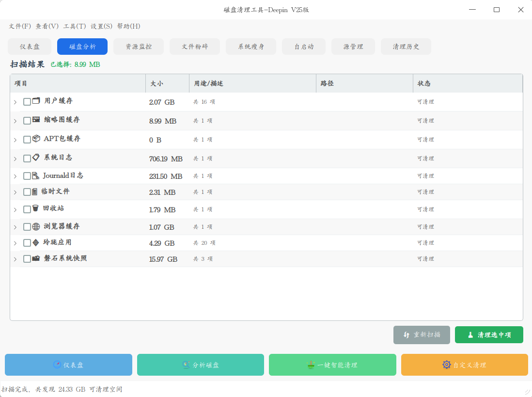Click the 分析磁盘 button
The image size is (532, 397).
201,365
